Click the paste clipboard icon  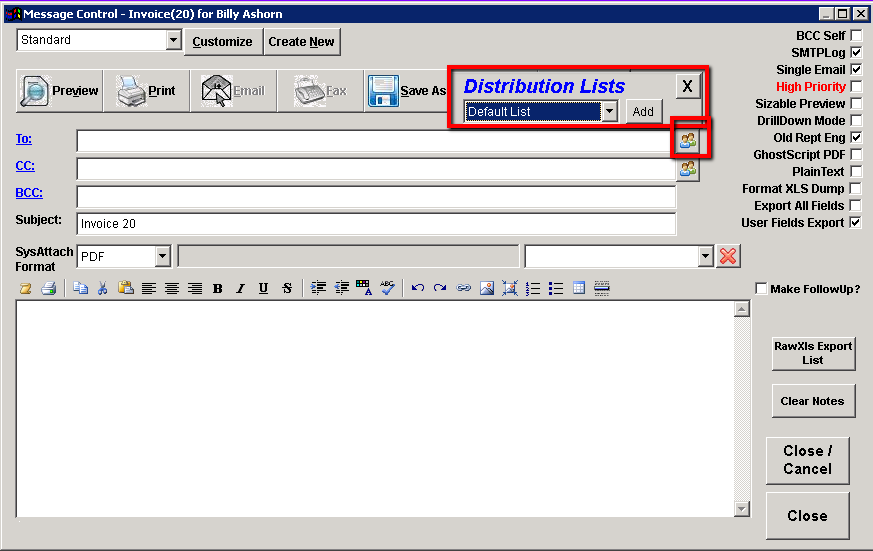(x=126, y=288)
